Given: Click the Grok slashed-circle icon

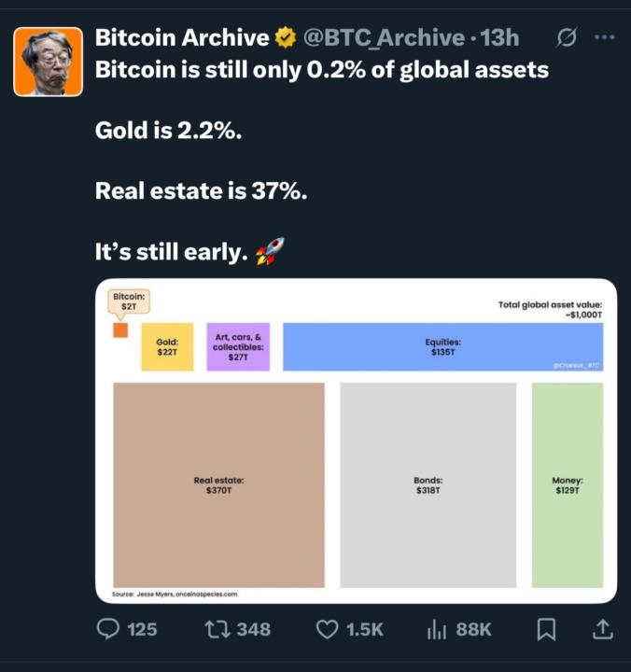Looking at the screenshot, I should [567, 37].
